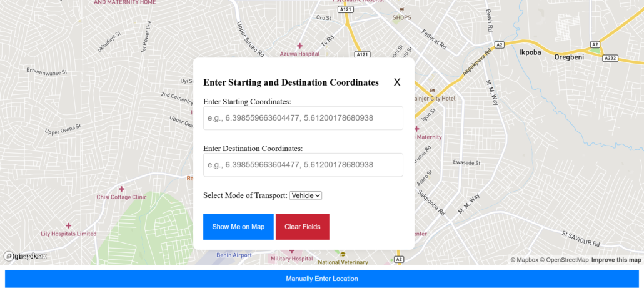The height and width of the screenshot is (291, 644).
Task: Close the coordinates dialog with the X
Action: [397, 82]
